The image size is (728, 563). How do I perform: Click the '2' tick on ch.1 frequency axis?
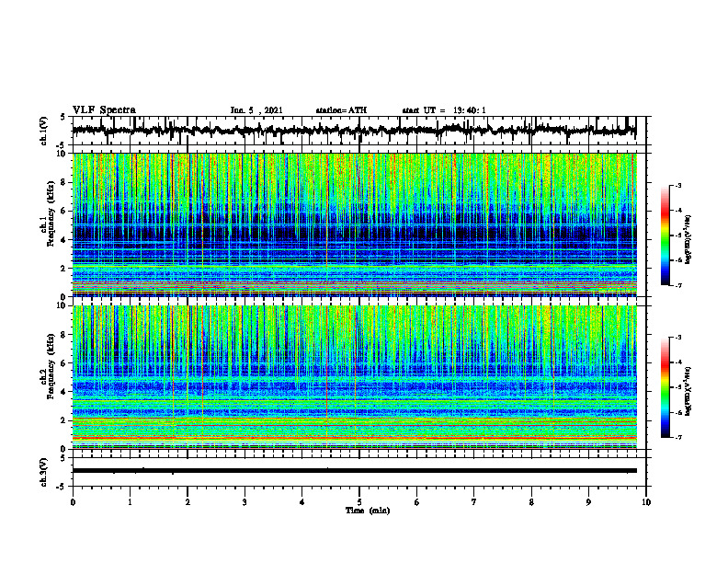[64, 268]
